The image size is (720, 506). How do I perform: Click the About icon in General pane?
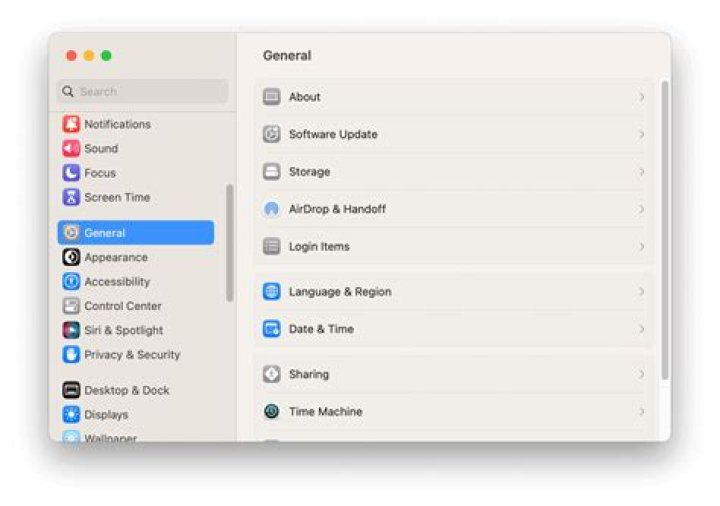[x=271, y=97]
